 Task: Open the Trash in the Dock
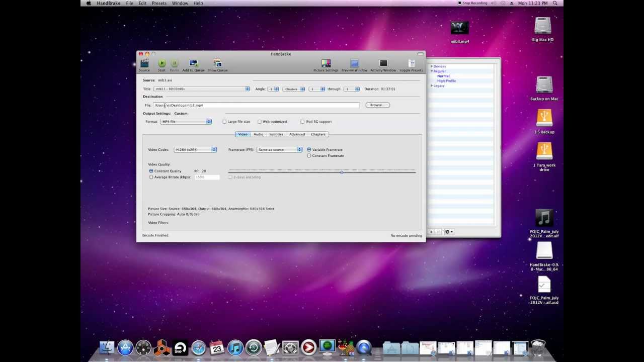coord(538,347)
